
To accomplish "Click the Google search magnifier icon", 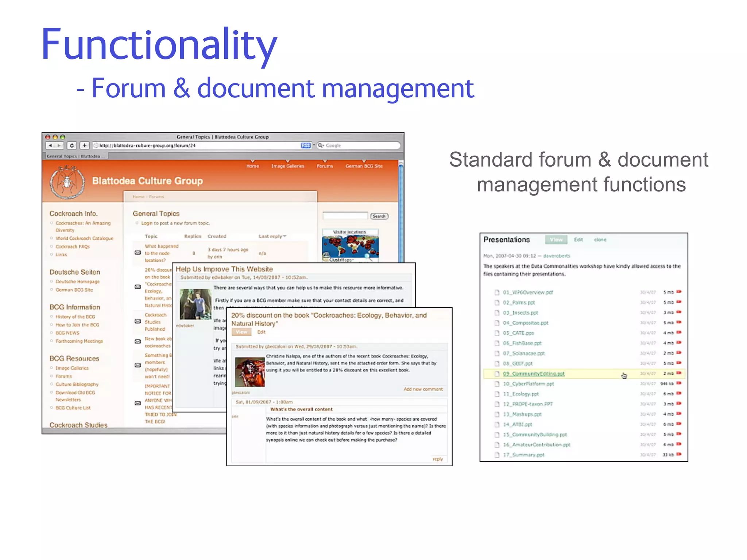I will coord(321,145).
